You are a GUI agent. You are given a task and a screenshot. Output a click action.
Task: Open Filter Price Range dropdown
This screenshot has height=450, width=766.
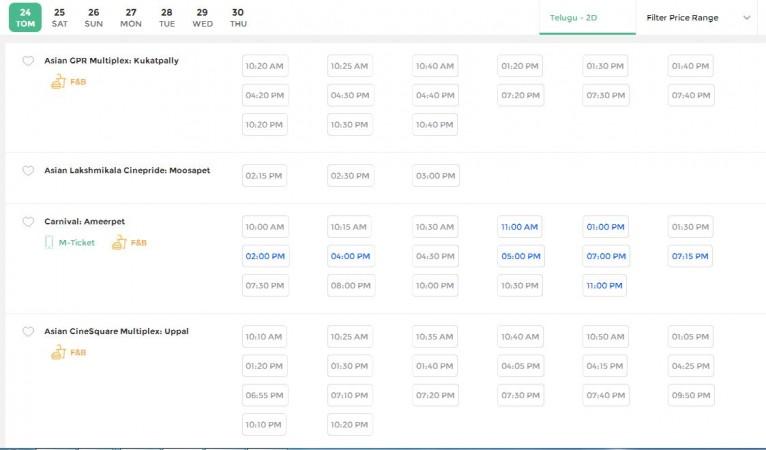pyautogui.click(x=698, y=18)
